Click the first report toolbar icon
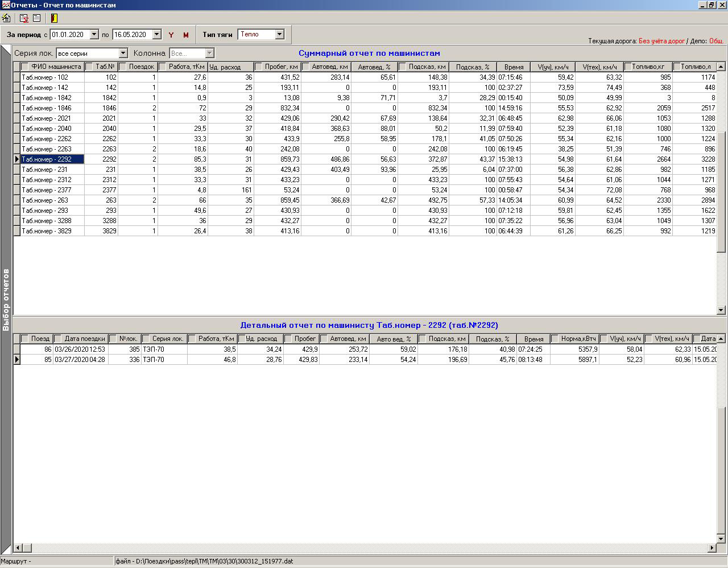The height and width of the screenshot is (568, 728). [x=6, y=18]
